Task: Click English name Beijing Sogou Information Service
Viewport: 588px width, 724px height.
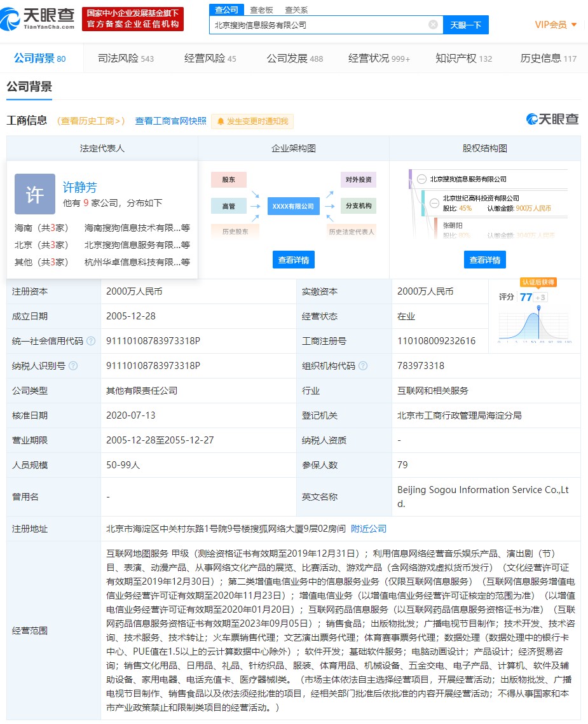Action: click(483, 496)
